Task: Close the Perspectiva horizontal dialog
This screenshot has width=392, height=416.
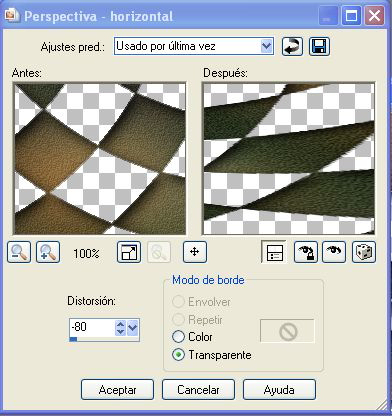Action: [374, 16]
